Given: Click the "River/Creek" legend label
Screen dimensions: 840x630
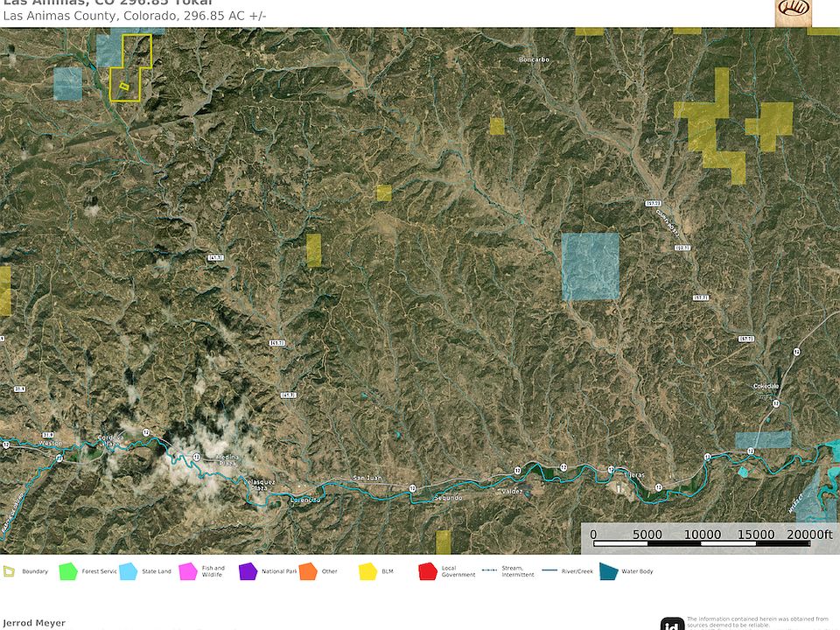Looking at the screenshot, I should coord(577,571).
